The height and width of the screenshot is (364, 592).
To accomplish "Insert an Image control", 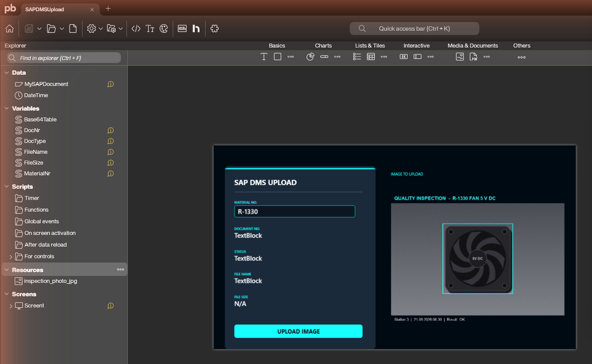I will click(x=460, y=57).
